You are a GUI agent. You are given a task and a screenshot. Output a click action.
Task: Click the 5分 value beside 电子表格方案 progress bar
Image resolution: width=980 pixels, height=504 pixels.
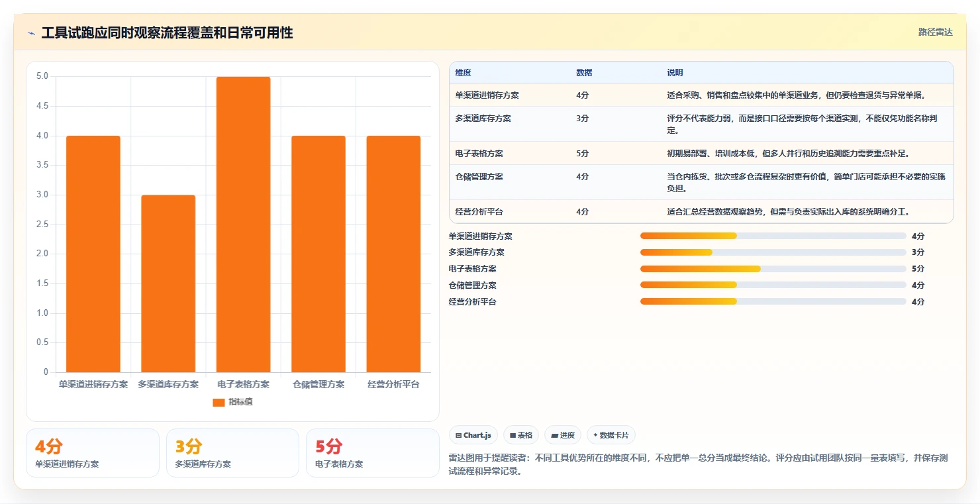click(918, 269)
